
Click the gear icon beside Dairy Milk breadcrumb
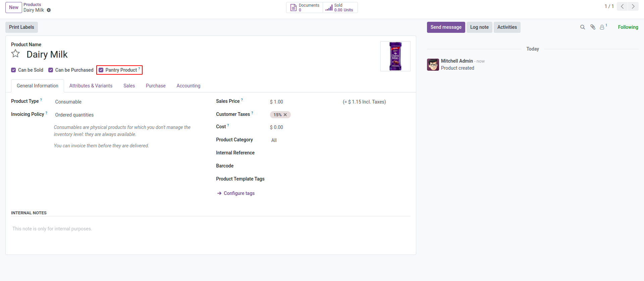point(49,10)
